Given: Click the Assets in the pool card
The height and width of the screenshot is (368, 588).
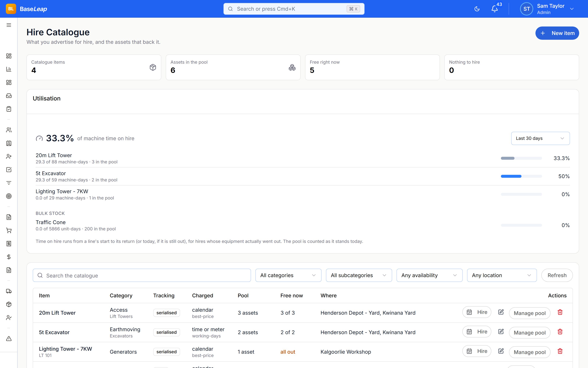Looking at the screenshot, I should pyautogui.click(x=233, y=67).
